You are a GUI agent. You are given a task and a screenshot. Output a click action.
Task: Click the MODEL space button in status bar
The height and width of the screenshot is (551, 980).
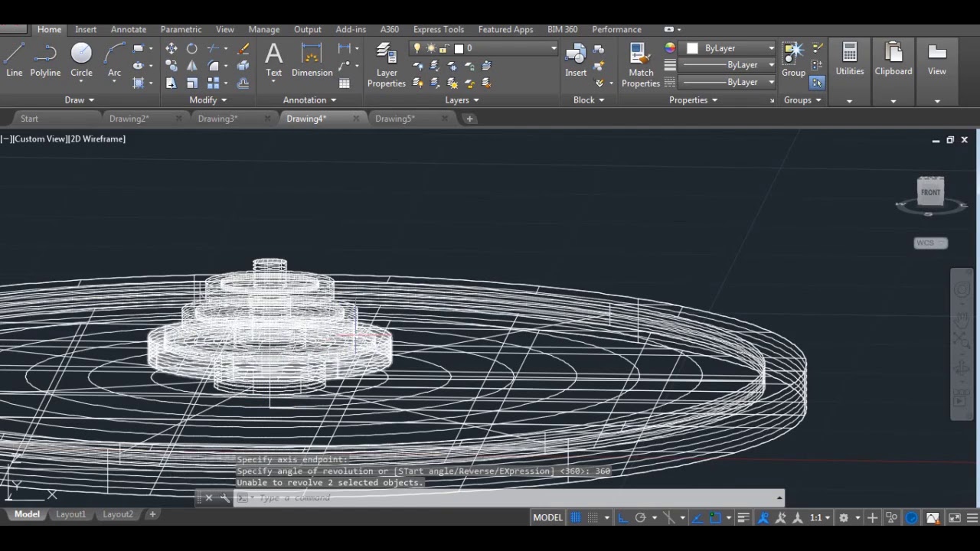pos(547,518)
